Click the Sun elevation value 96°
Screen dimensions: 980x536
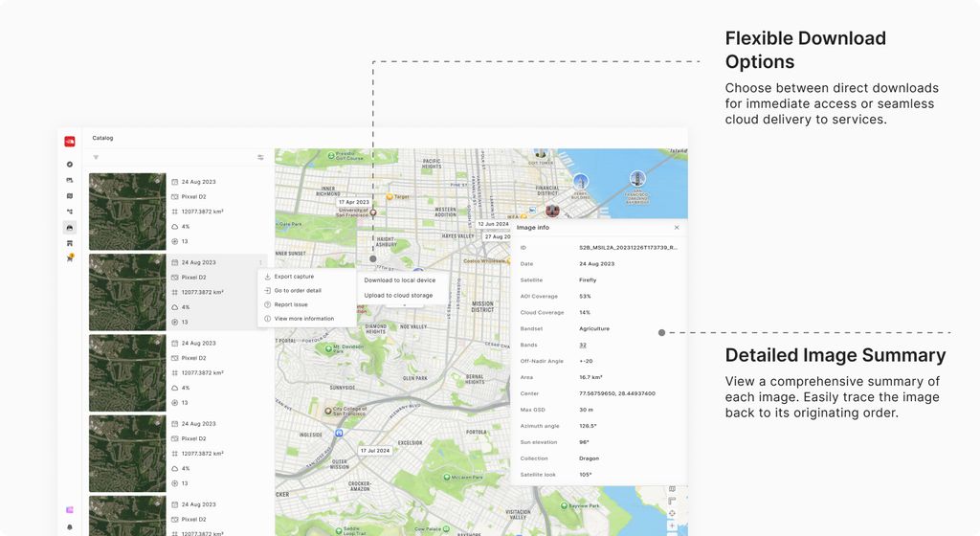(584, 442)
